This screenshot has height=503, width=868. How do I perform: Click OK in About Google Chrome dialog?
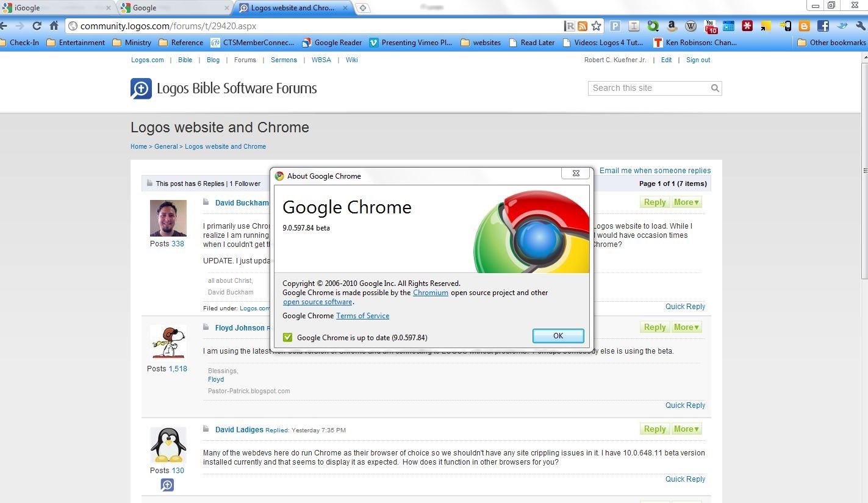(x=558, y=336)
